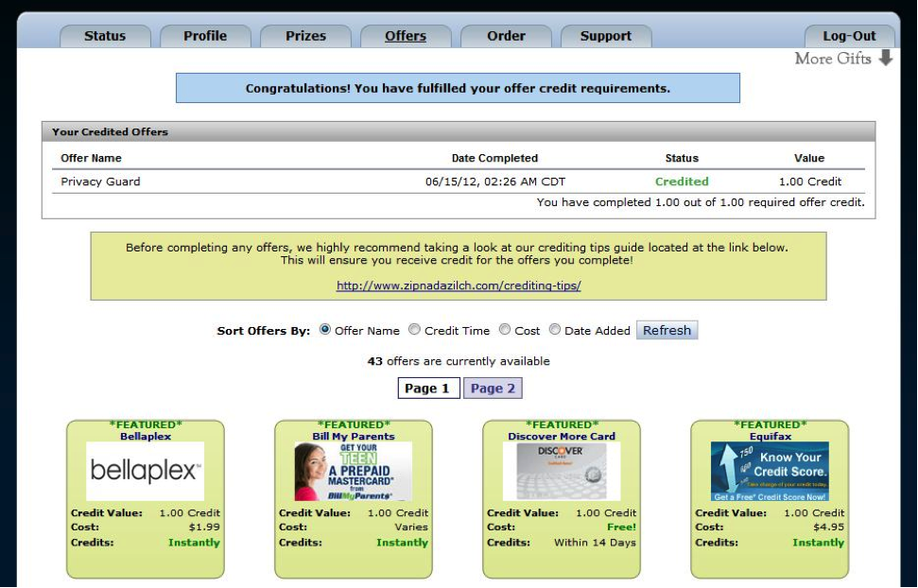
Task: Switch to the Profile tab
Action: coord(205,36)
